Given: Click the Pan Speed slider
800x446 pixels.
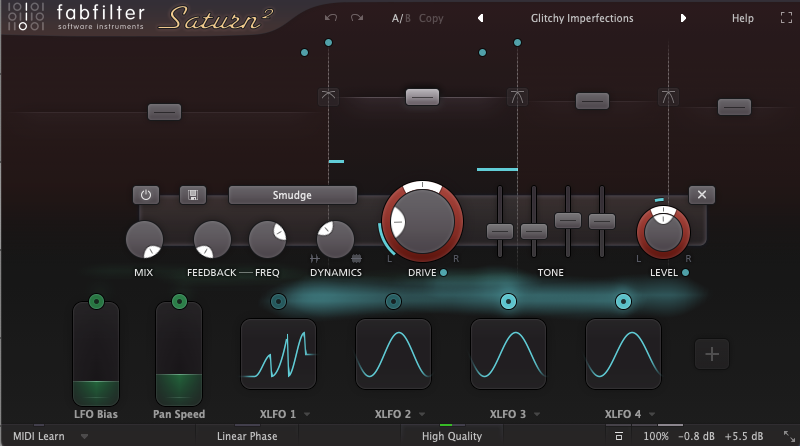Looking at the screenshot, I should (179, 354).
